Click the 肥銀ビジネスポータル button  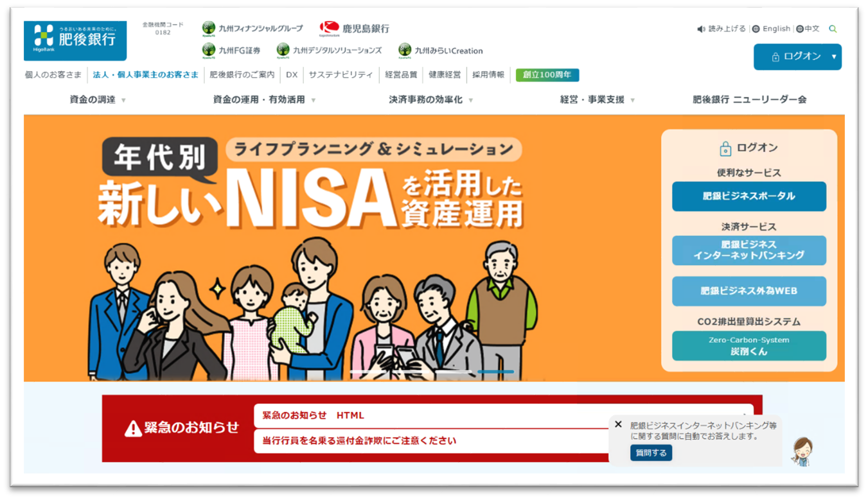[749, 196]
